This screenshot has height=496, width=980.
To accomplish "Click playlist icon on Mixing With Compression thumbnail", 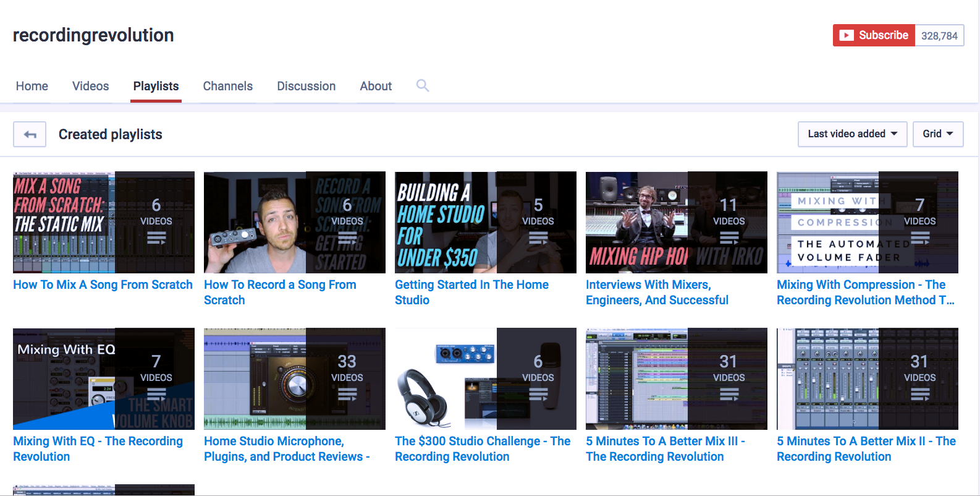I will click(920, 237).
